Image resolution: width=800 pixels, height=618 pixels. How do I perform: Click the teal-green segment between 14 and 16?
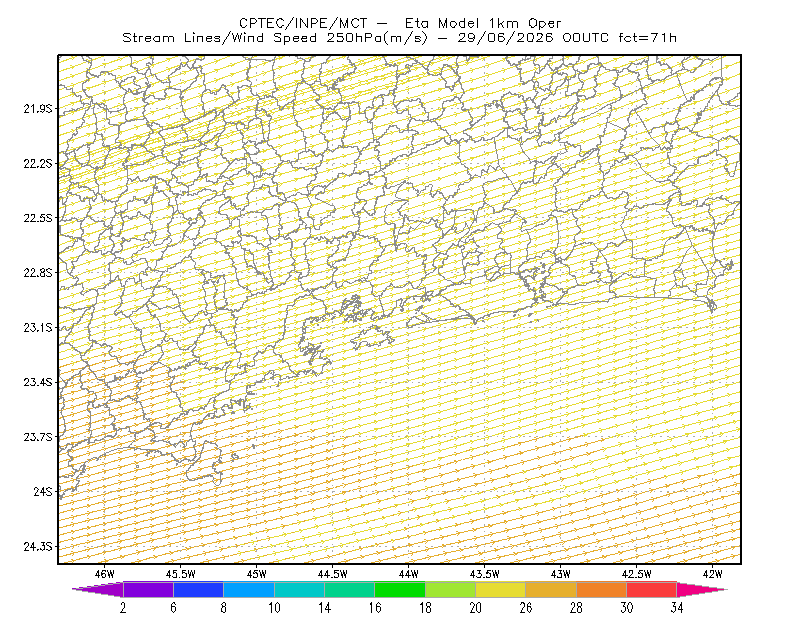[349, 589]
